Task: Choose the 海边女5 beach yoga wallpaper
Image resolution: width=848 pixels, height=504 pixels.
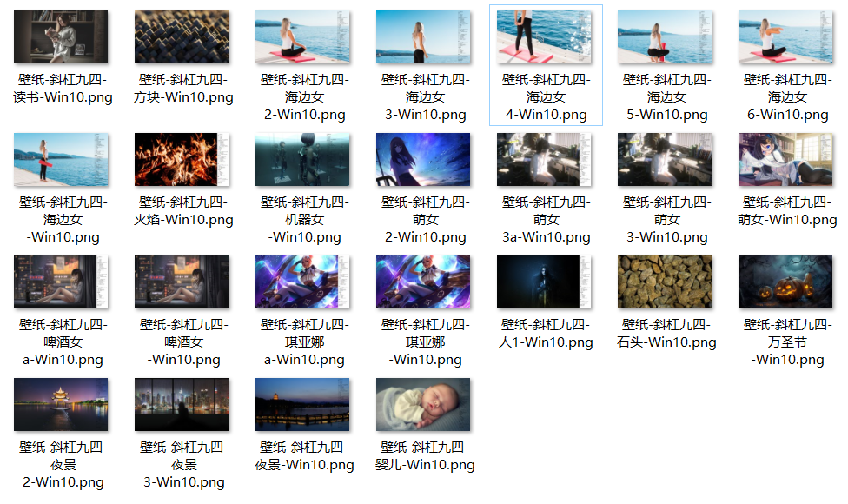Action: [665, 35]
